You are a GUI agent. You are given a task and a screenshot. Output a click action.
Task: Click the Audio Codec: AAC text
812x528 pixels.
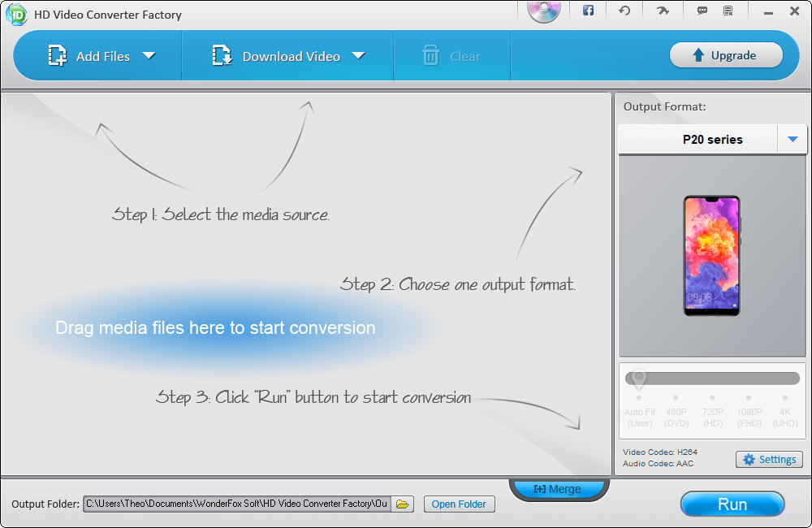point(658,463)
